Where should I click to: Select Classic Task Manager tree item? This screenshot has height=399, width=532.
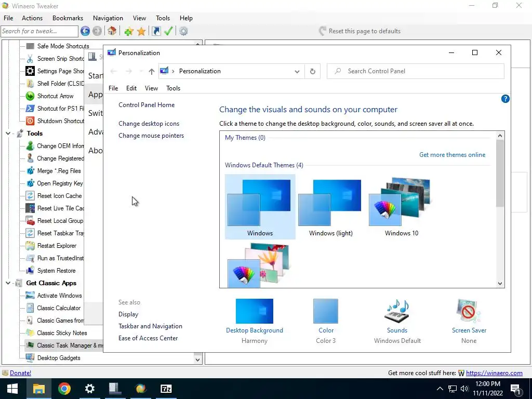[x=64, y=345]
